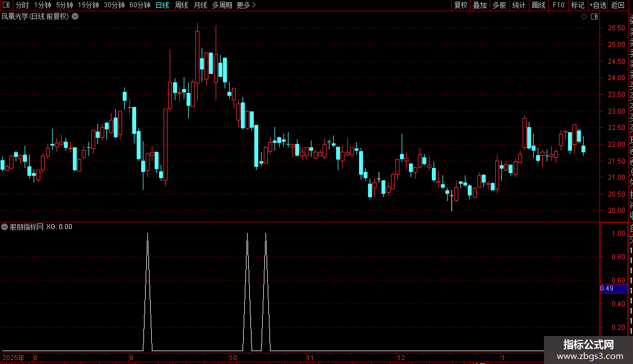Click the 22.00 price axis label
This screenshot has width=633, height=364.
click(616, 144)
